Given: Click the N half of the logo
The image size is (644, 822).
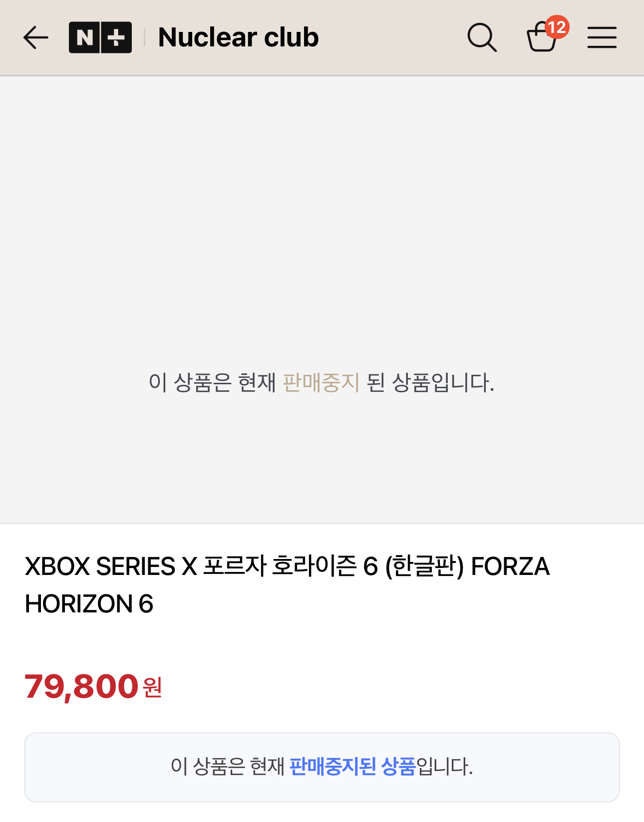Looking at the screenshot, I should point(85,37).
